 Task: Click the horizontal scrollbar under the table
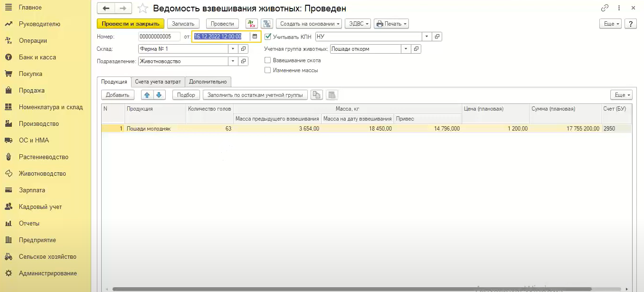[351, 289]
